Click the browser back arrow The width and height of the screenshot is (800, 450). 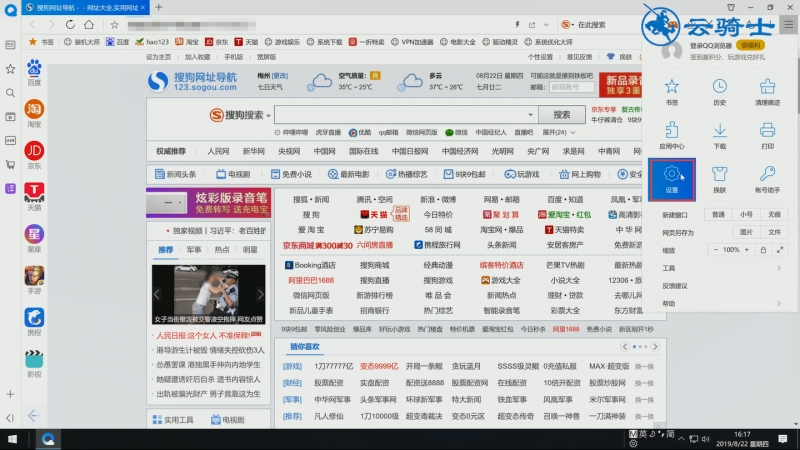(33, 24)
